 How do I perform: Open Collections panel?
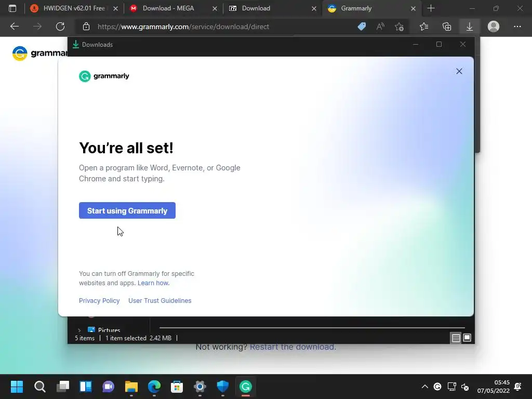coord(447,26)
